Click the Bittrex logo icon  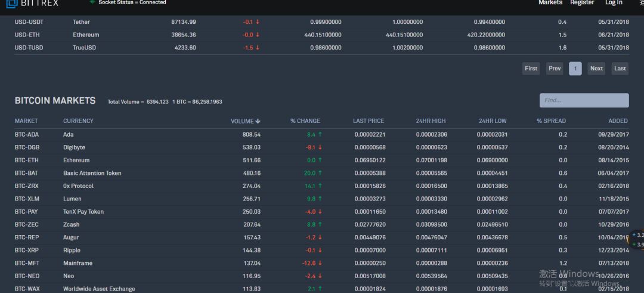point(12,4)
